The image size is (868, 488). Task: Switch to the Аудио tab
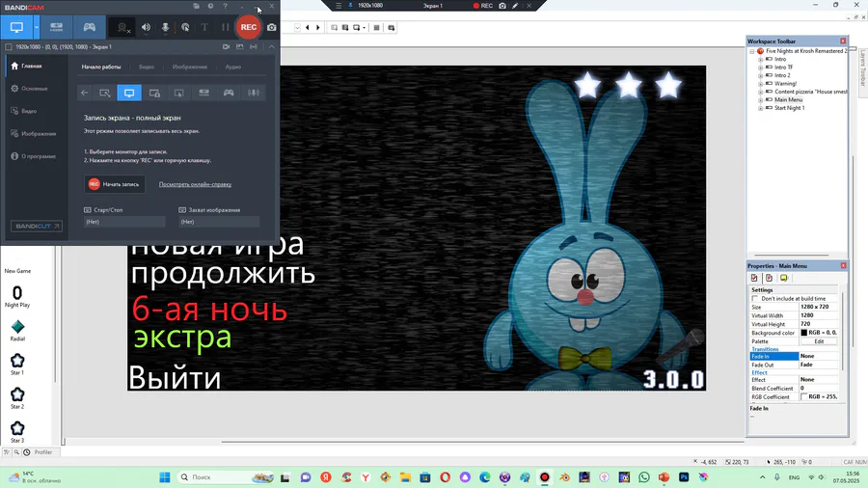click(233, 67)
